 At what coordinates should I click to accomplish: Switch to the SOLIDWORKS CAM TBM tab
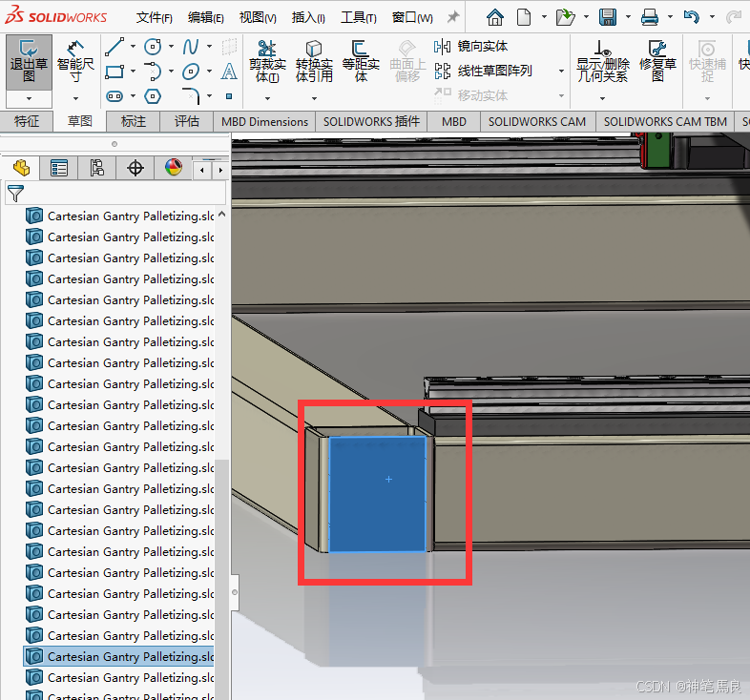665,121
